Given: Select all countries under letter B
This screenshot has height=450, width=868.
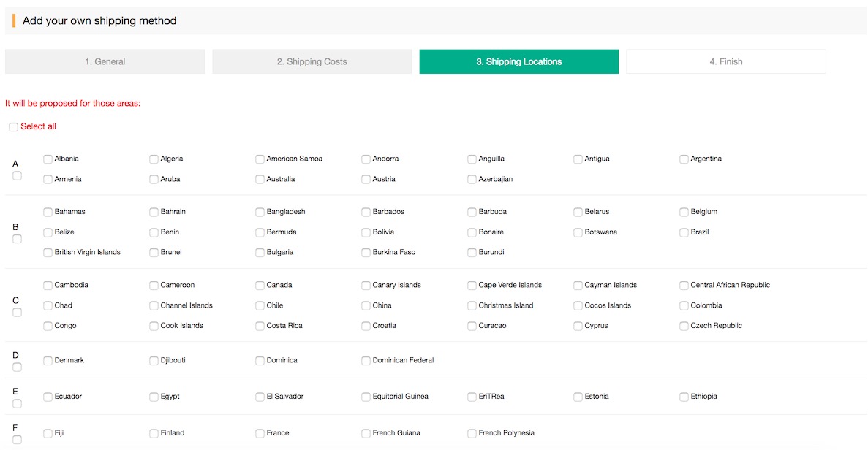Looking at the screenshot, I should 17,239.
